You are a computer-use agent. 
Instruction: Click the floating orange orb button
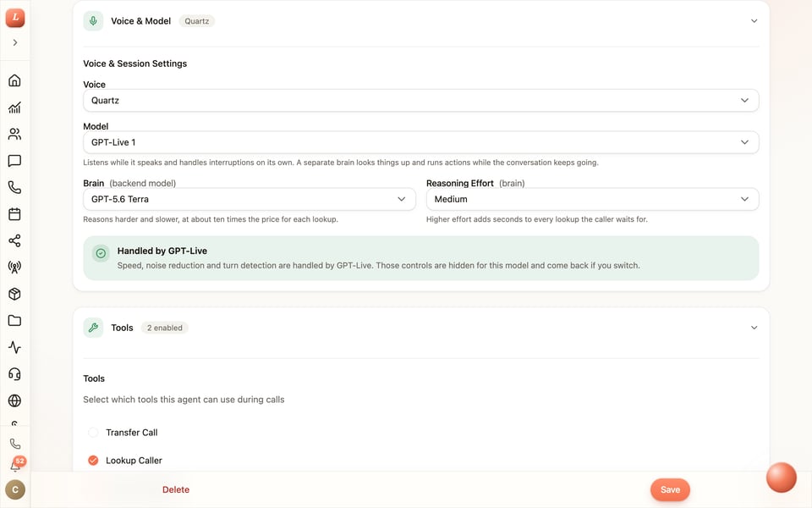click(x=781, y=478)
